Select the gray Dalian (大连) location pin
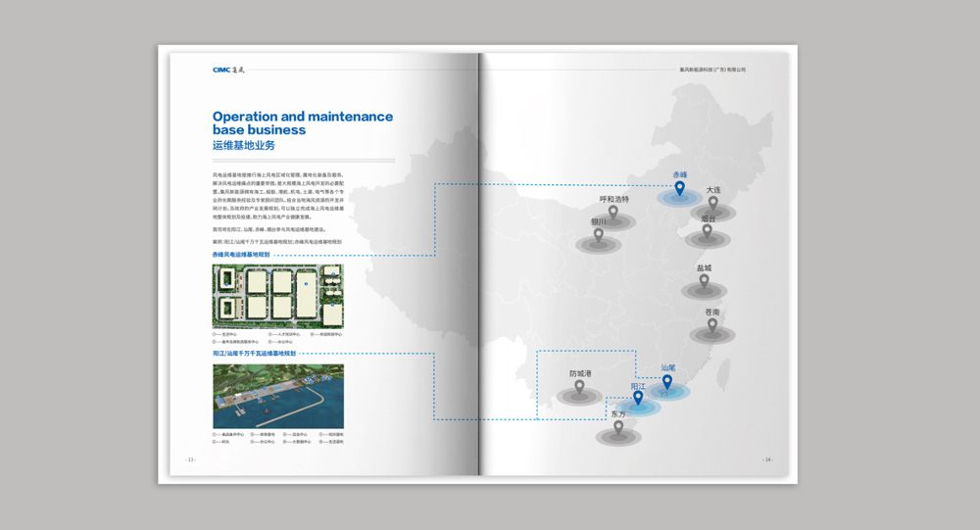The image size is (980, 530). (713, 204)
